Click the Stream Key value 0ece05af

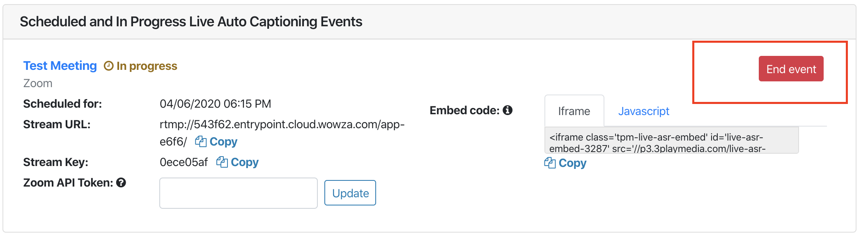pos(184,162)
